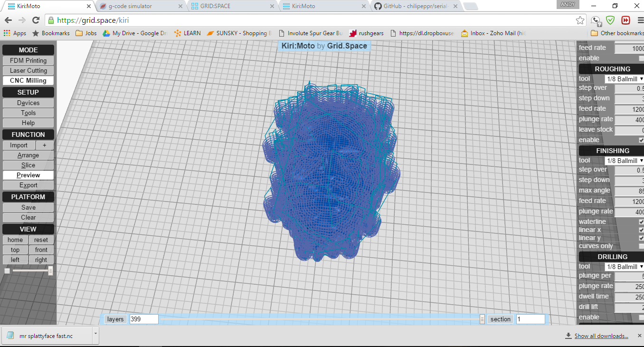The image size is (644, 347).
Task: Open the Involute Spur Gear bookmark
Action: click(311, 33)
